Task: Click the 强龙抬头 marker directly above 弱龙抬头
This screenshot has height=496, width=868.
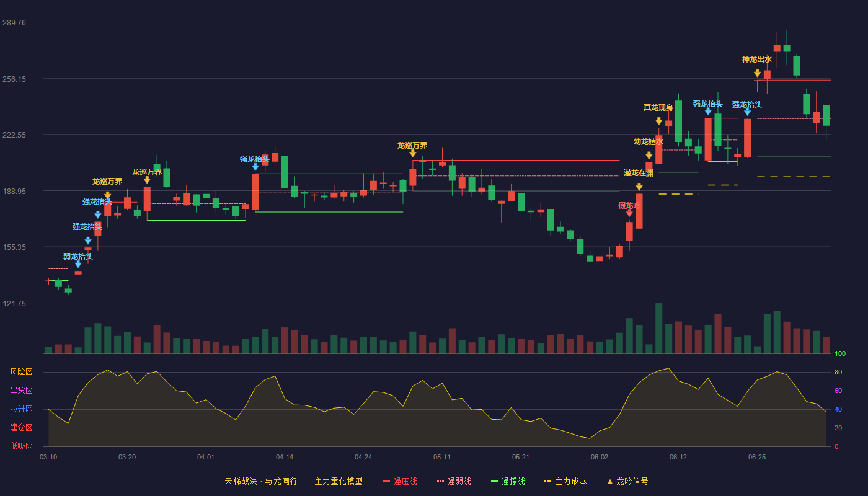Action: 88,241
